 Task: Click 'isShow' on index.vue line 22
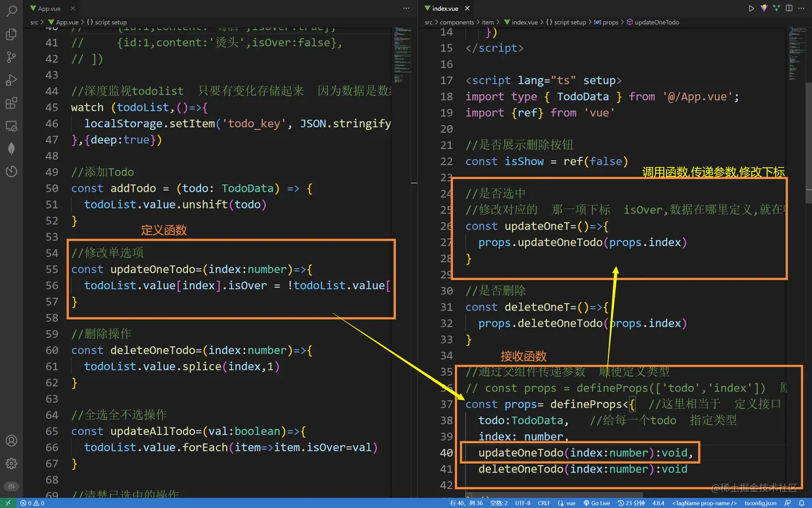point(524,162)
